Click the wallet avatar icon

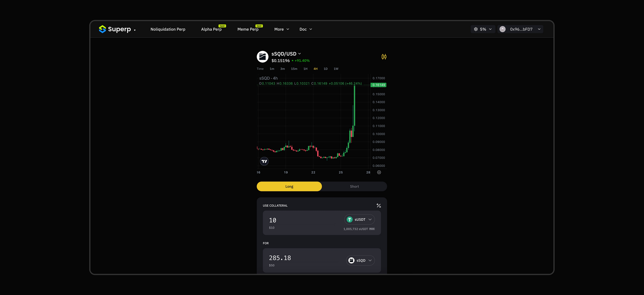(503, 29)
